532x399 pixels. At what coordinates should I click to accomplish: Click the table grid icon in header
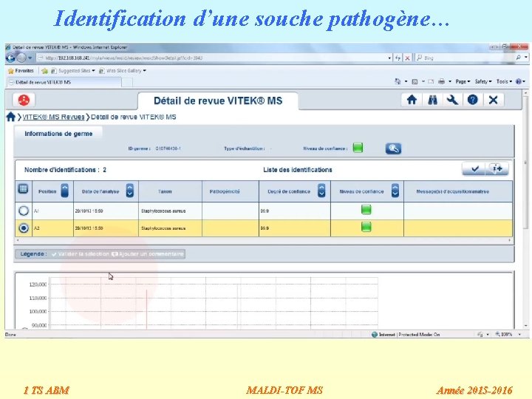coord(23,188)
